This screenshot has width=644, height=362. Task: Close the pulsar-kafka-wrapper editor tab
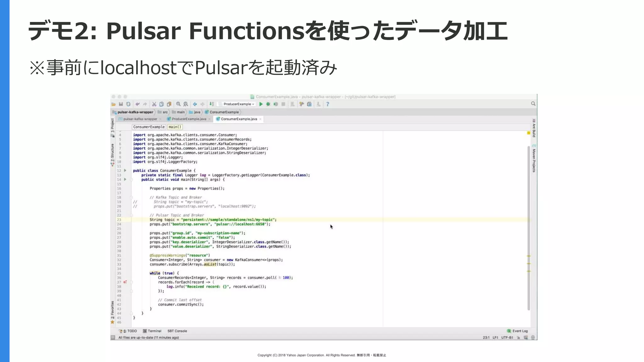click(160, 119)
